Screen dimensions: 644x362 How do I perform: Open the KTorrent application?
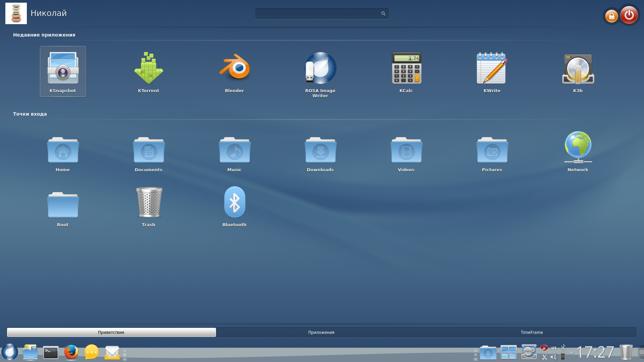pyautogui.click(x=149, y=71)
